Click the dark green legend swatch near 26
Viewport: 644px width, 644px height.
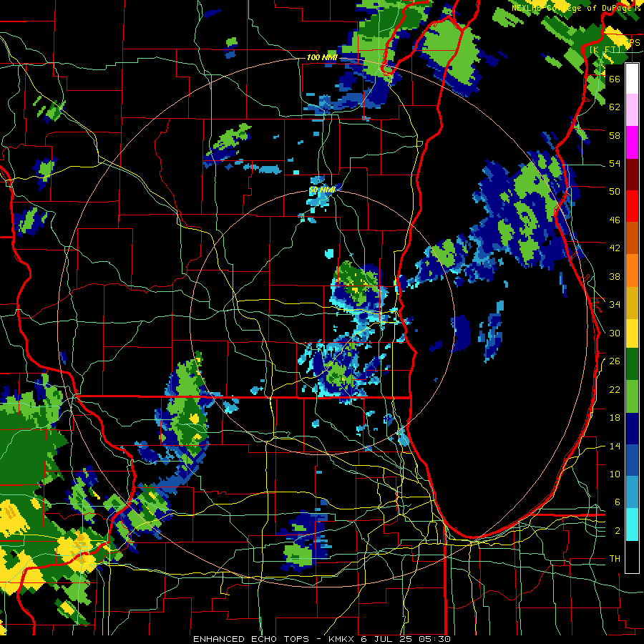pyautogui.click(x=632, y=364)
